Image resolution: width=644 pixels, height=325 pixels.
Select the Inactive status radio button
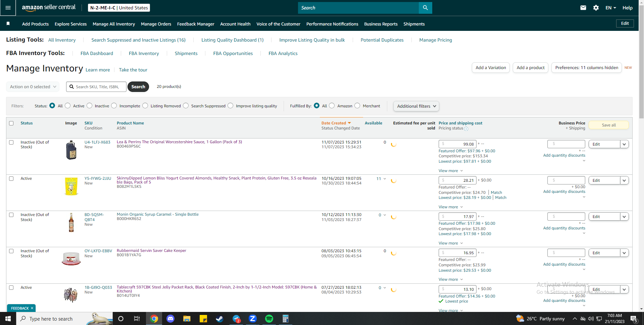90,106
